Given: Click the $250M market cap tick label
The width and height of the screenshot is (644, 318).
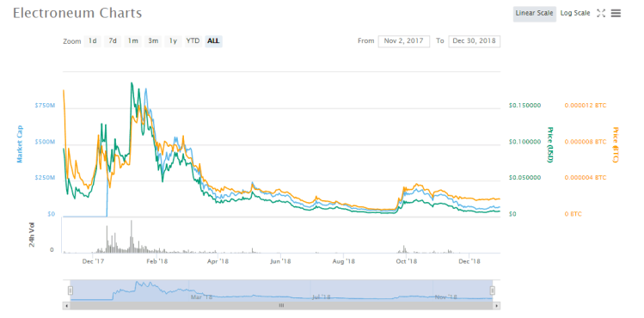Looking at the screenshot, I should click(x=45, y=178).
